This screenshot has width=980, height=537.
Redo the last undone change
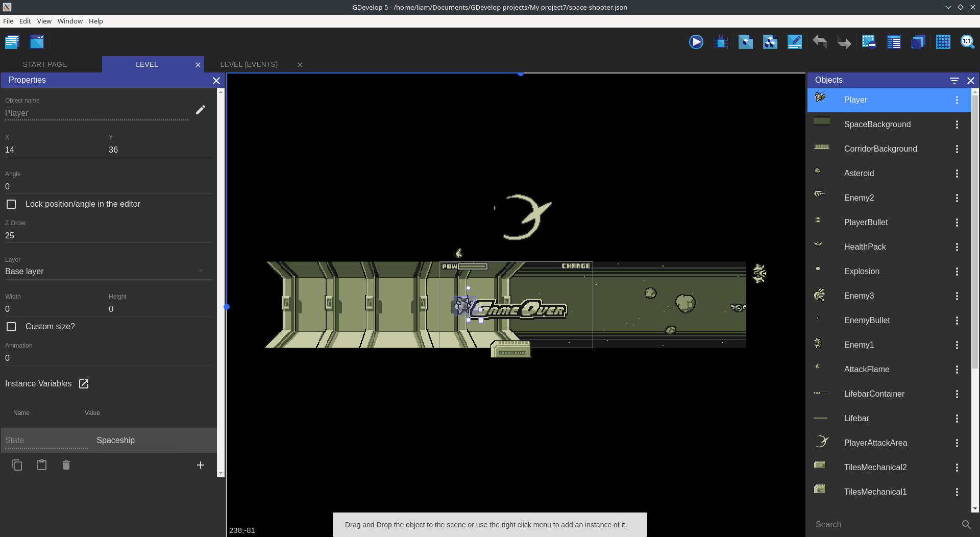(844, 42)
